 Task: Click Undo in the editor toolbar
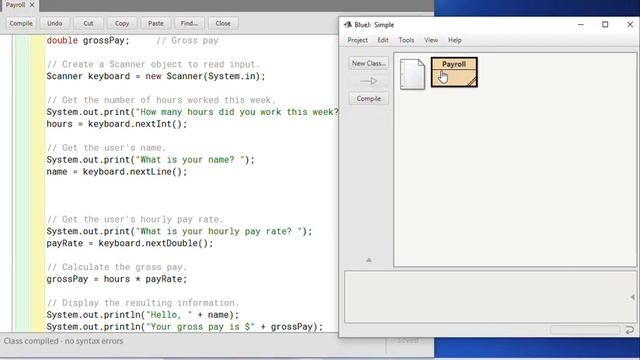point(54,23)
